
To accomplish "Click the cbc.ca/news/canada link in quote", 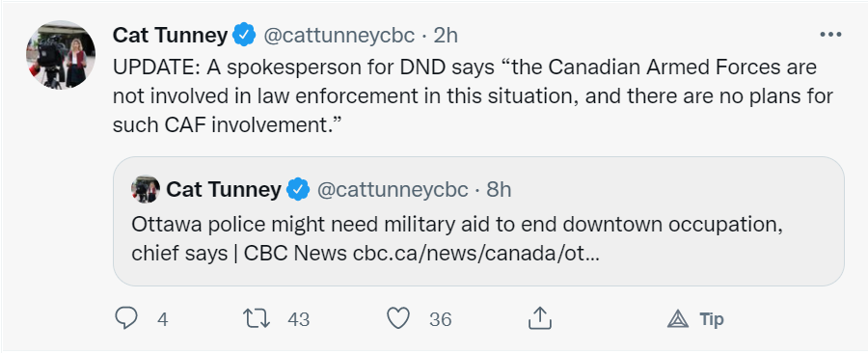I will click(476, 254).
